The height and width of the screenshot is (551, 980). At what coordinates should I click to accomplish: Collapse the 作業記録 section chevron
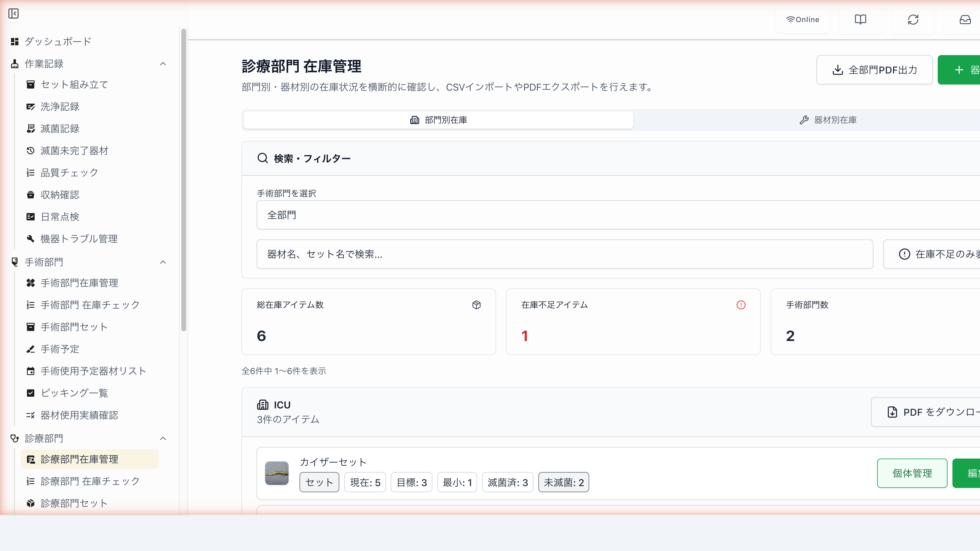pos(163,64)
